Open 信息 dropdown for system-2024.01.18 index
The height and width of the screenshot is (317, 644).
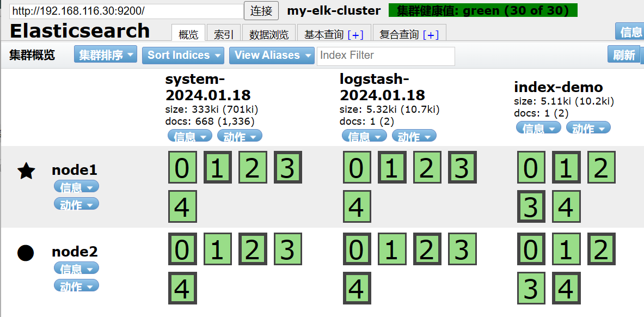(x=190, y=136)
